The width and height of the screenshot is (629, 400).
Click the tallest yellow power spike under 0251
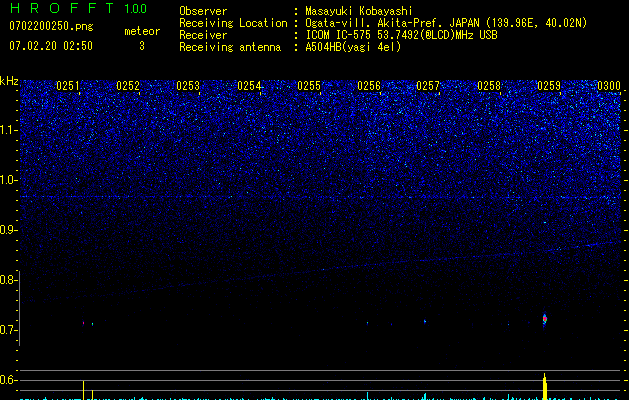coord(83,390)
